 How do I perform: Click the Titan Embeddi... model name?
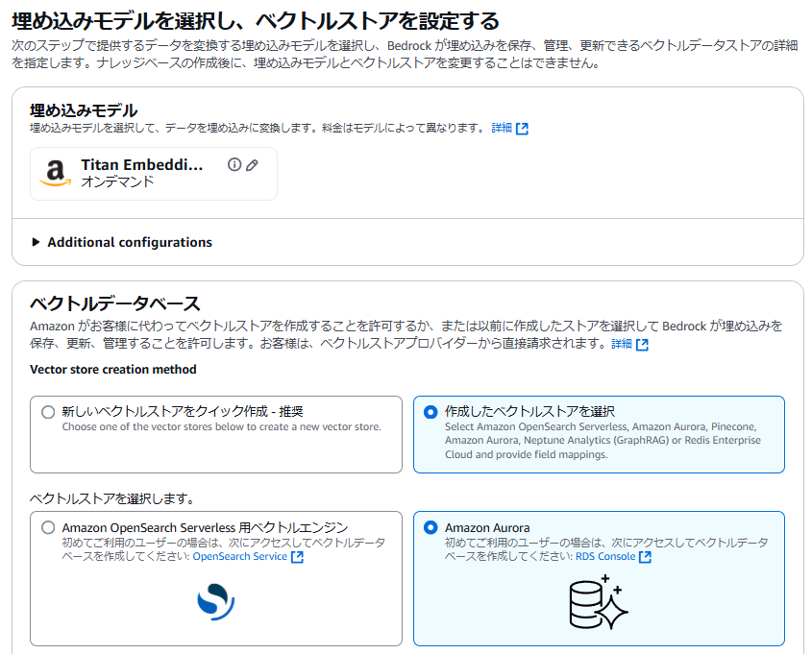pos(142,164)
